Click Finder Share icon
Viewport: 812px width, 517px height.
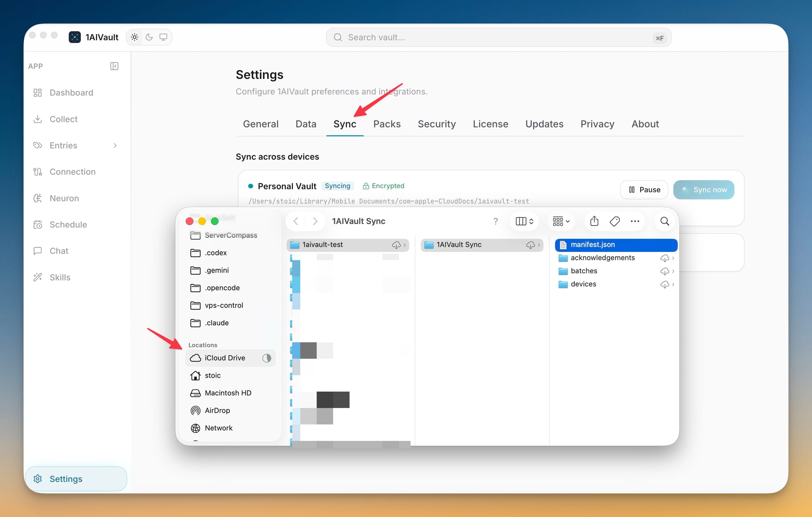click(594, 221)
